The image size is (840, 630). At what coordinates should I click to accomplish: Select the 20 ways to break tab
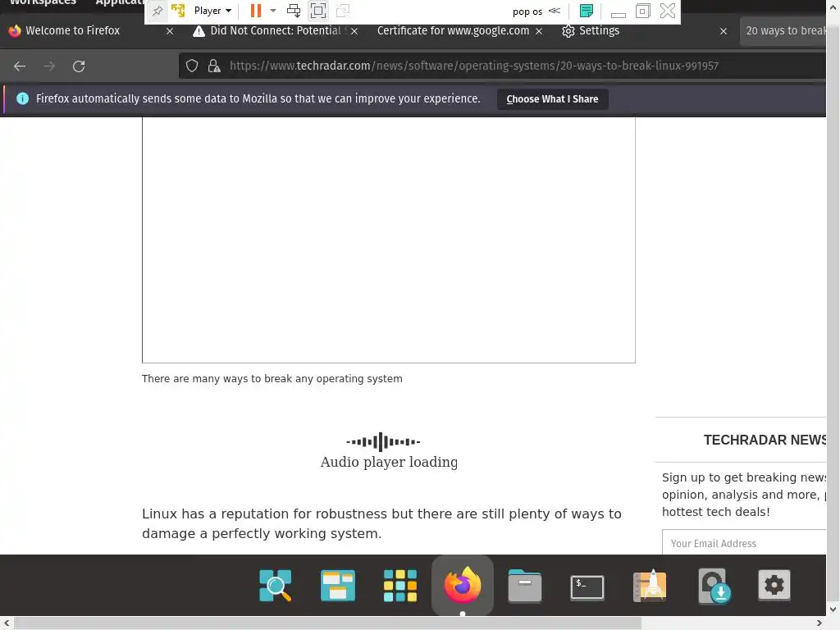(x=783, y=30)
